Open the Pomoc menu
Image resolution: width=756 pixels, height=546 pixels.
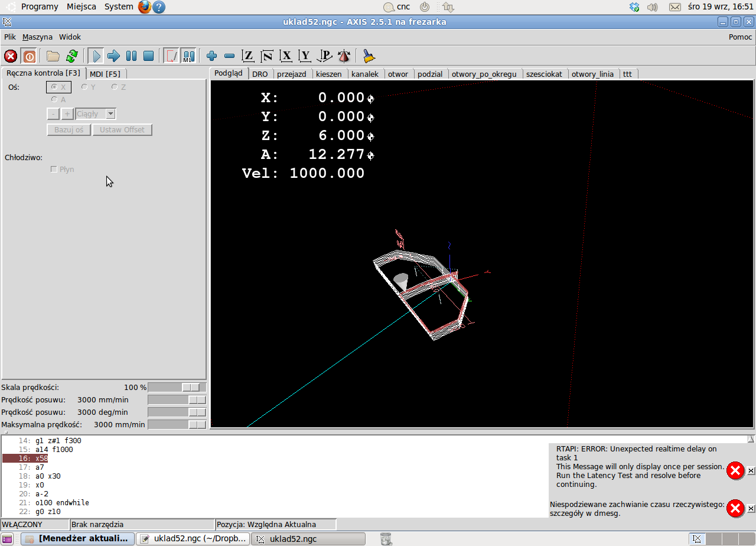(740, 37)
